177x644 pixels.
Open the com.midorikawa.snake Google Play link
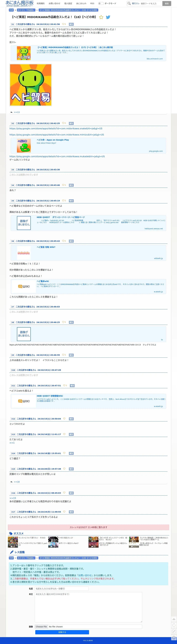(x=56, y=128)
